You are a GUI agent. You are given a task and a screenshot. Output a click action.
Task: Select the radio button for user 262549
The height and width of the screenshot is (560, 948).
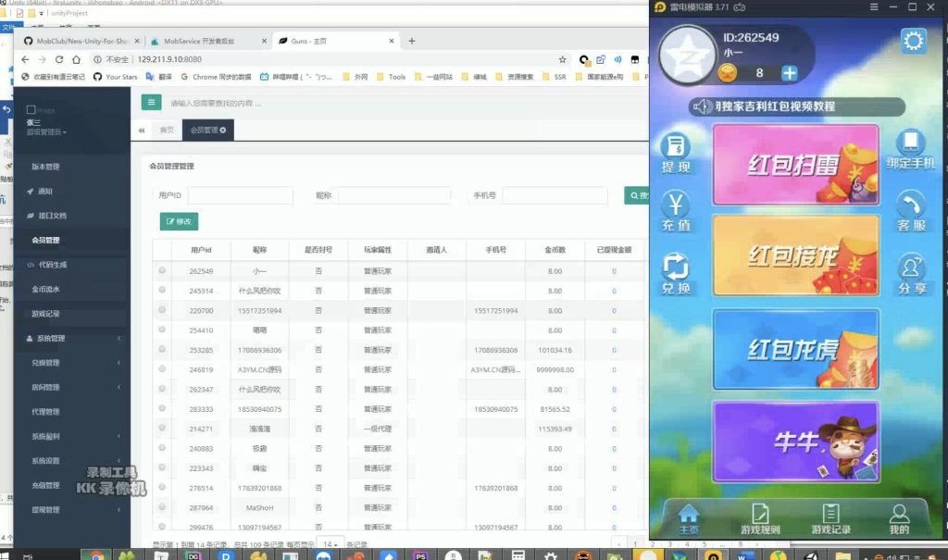(162, 271)
